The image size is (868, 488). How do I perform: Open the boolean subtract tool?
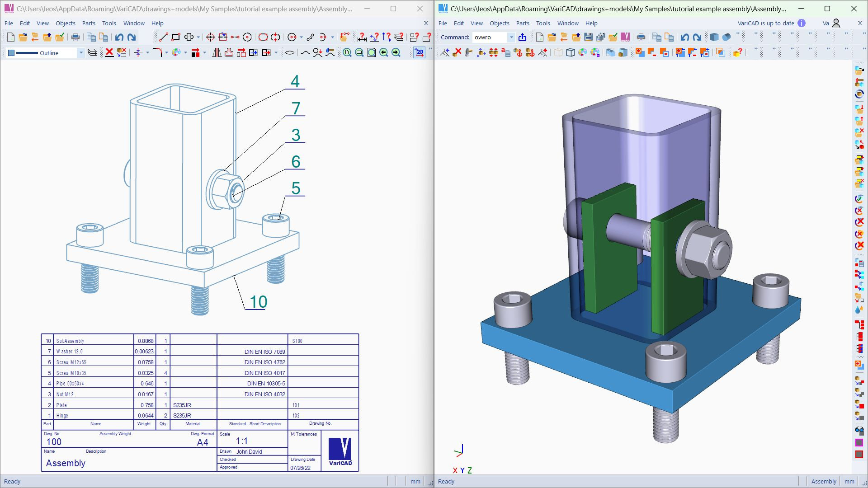650,53
